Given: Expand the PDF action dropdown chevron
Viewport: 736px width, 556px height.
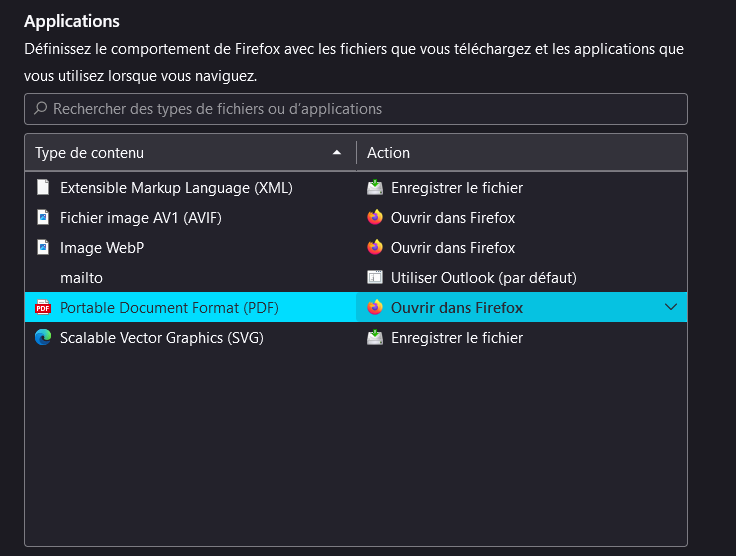Looking at the screenshot, I should tap(671, 307).
